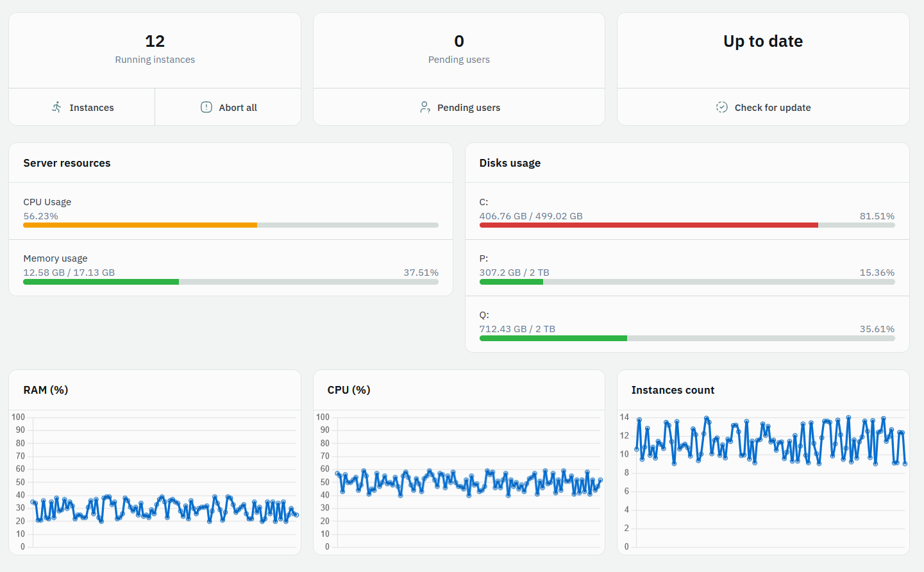Click the CPU (%) chart title
Image resolution: width=924 pixels, height=572 pixels.
(x=349, y=390)
